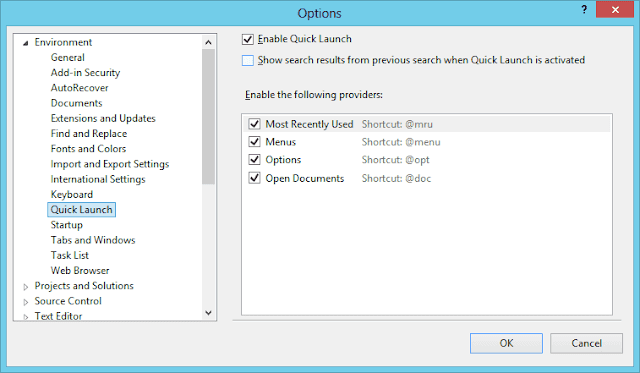Open Add-in Security settings
This screenshot has width=640, height=373.
click(85, 73)
